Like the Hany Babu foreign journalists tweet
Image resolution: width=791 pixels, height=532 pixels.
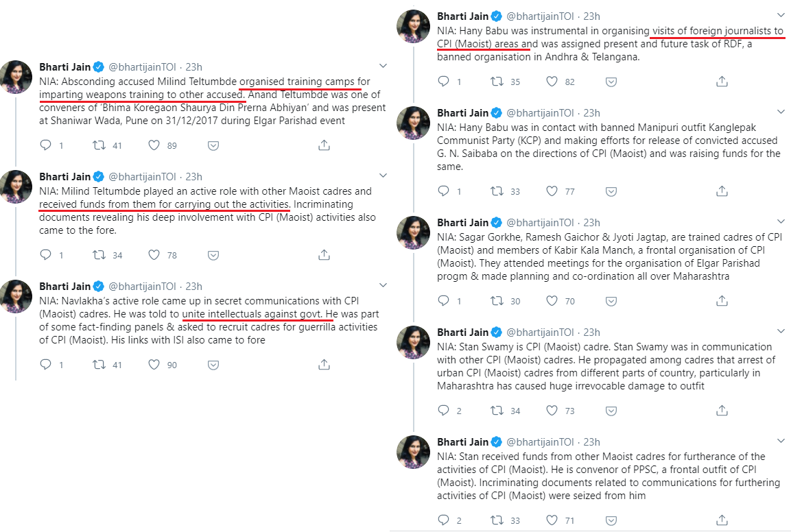552,82
